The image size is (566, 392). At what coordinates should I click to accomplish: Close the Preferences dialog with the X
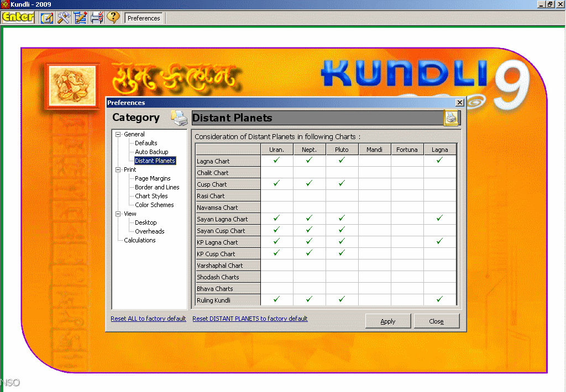click(x=459, y=103)
